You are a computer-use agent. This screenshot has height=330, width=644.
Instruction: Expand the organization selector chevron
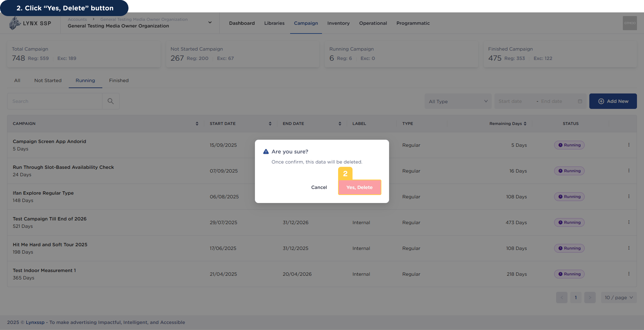(210, 22)
